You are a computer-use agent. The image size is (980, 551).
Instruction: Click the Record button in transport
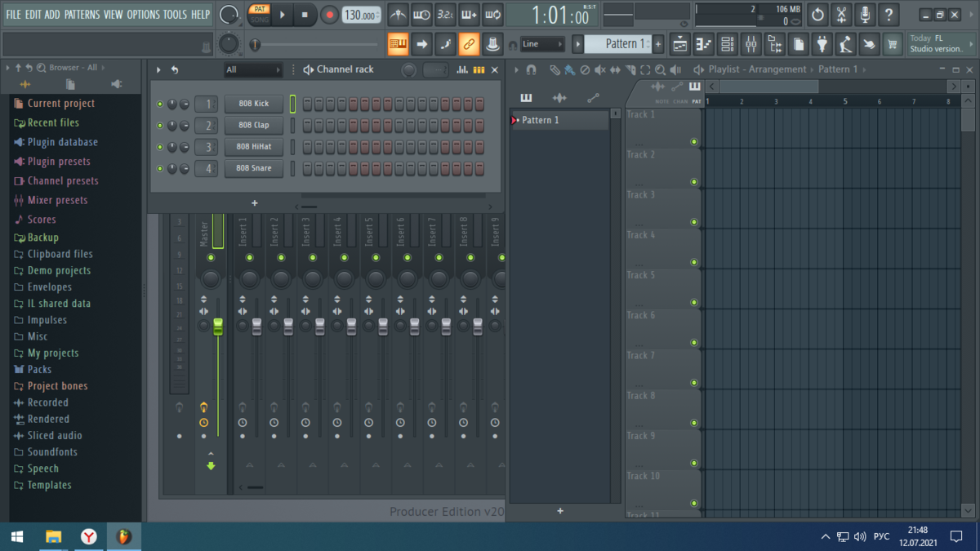point(330,15)
